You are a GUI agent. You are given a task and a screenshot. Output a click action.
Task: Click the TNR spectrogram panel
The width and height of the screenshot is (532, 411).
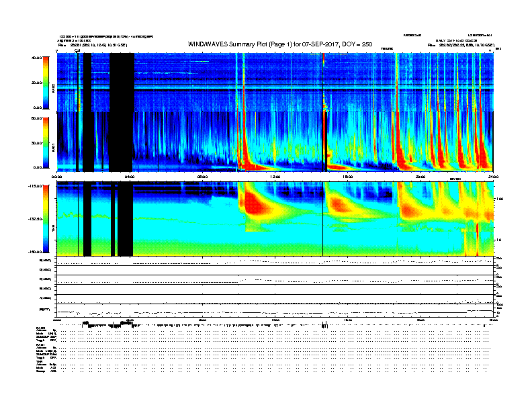click(275, 219)
